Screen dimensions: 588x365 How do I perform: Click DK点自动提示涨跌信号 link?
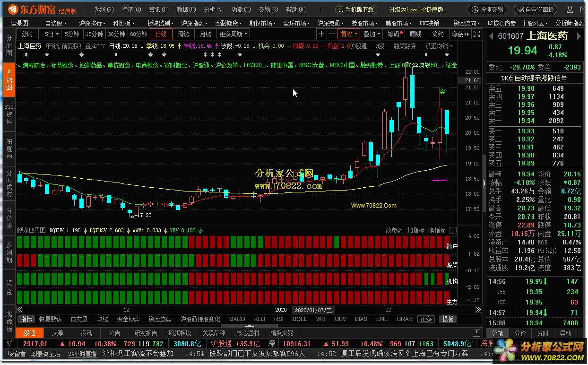click(534, 78)
